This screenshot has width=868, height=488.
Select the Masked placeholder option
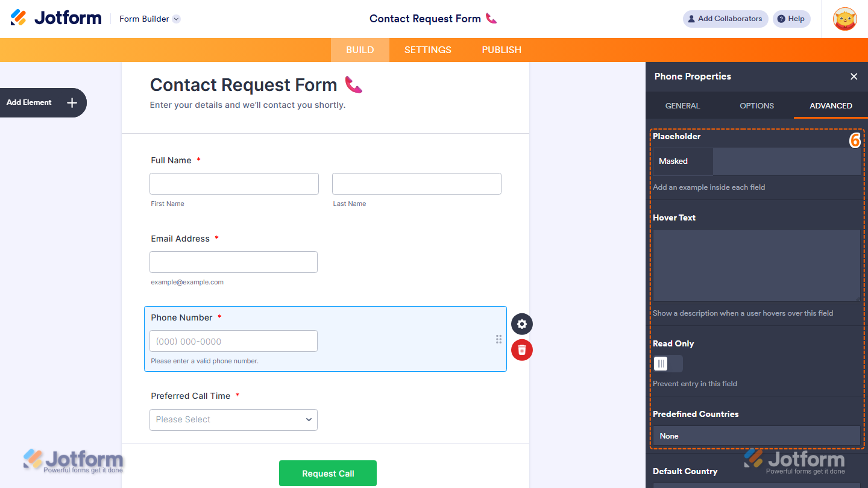[x=682, y=161]
